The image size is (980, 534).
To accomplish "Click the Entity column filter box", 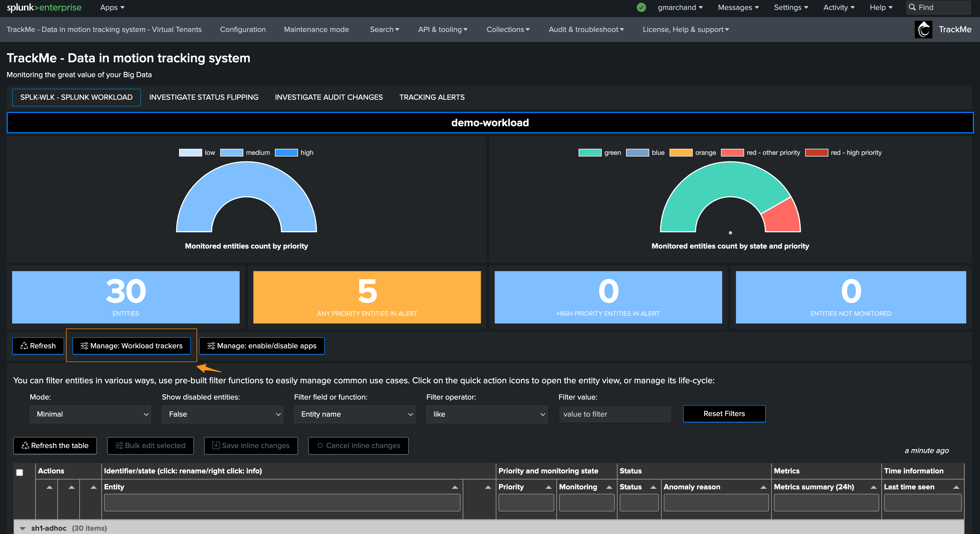I will click(282, 502).
